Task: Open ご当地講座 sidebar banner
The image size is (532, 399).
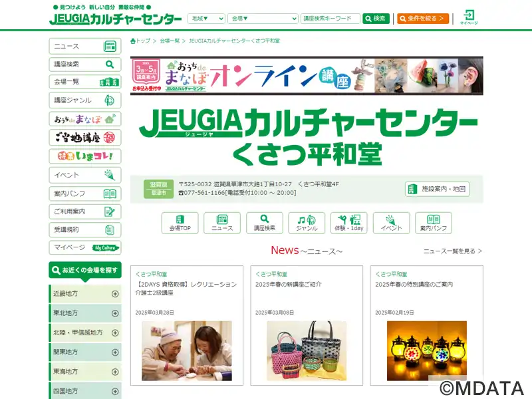Action: point(85,138)
